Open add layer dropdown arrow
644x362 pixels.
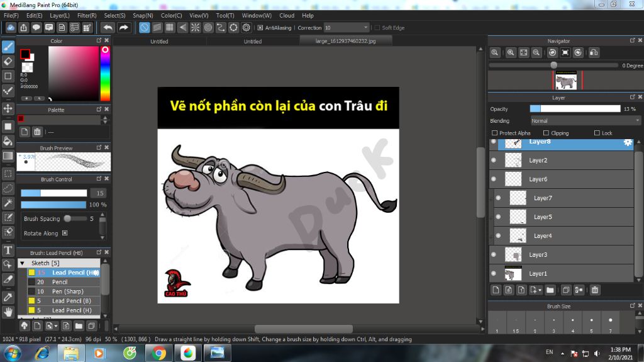(540, 290)
